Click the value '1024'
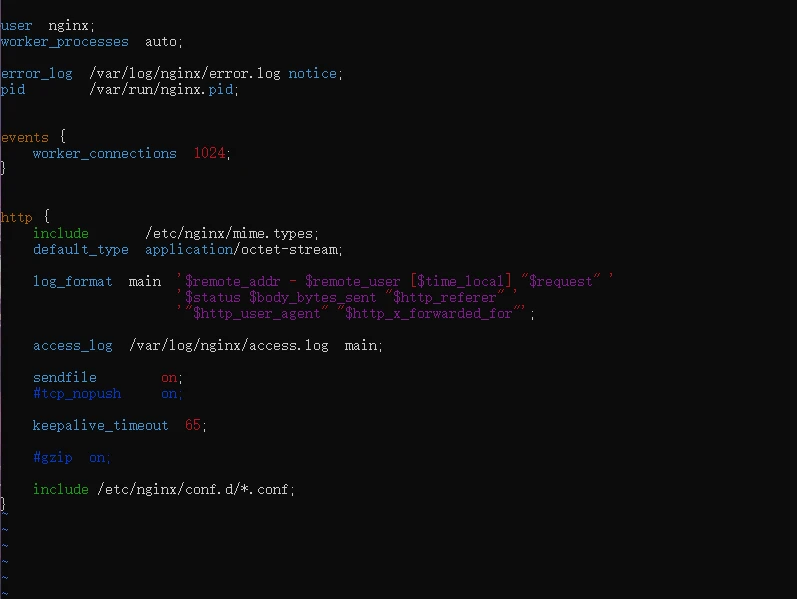797x599 pixels. [209, 153]
